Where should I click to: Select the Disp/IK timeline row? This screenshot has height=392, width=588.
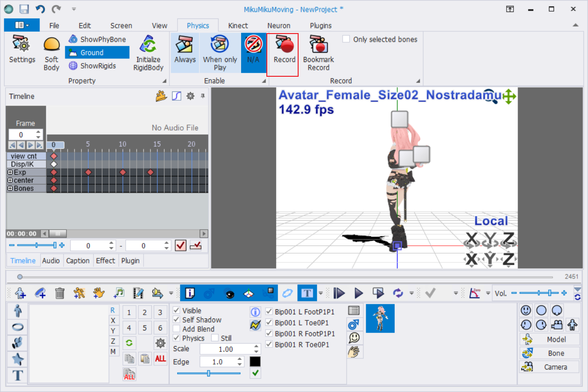coord(26,164)
